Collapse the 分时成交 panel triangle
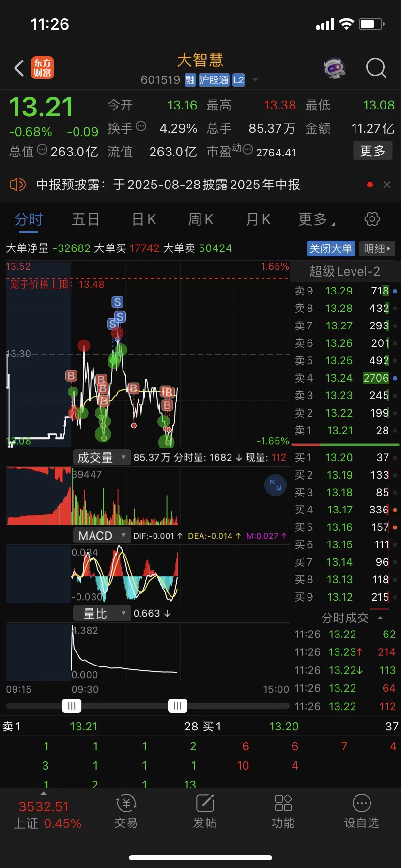 [380, 618]
